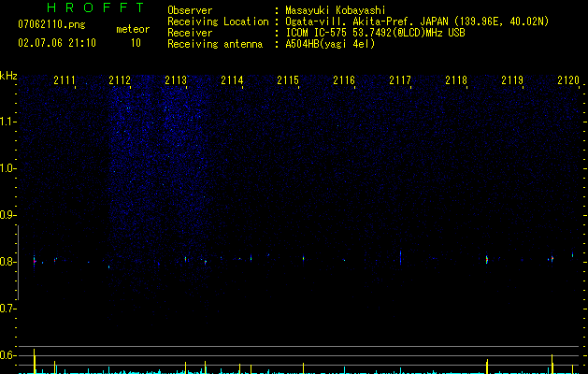Click the HROFFT title text

(x=96, y=7)
